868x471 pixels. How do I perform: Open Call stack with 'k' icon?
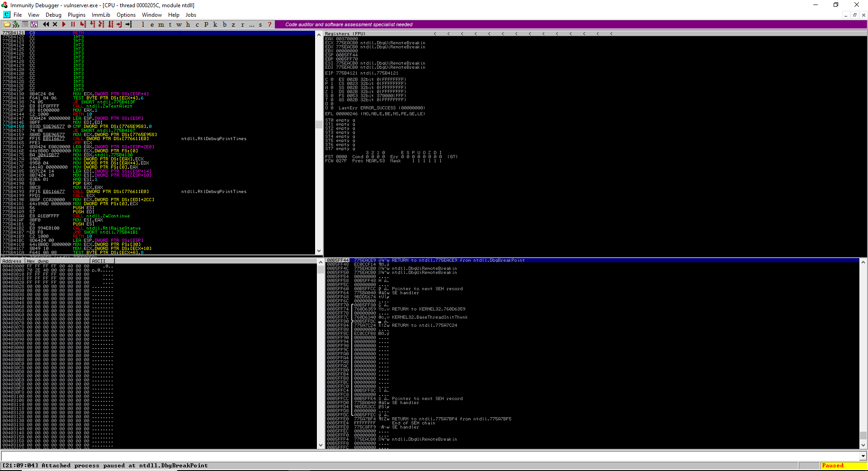pyautogui.click(x=215, y=24)
